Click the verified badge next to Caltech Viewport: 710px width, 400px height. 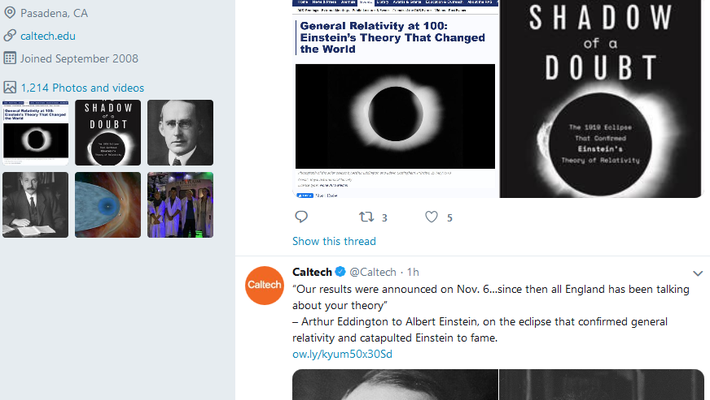(340, 272)
